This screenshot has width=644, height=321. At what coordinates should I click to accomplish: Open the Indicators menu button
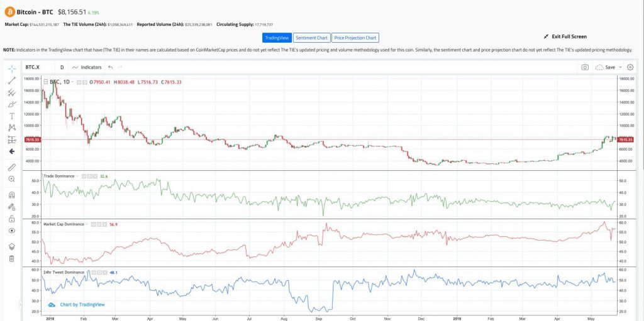point(87,67)
